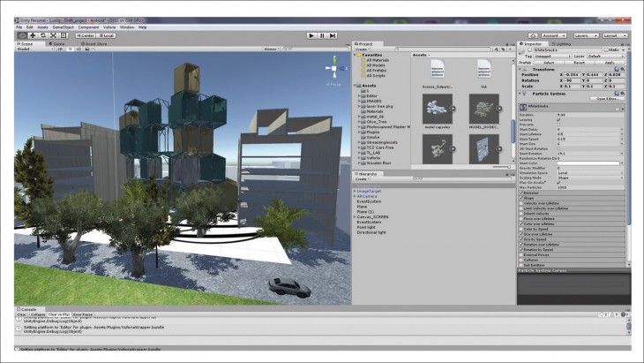The height and width of the screenshot is (363, 644).
Task: Toggle the Center pivot button
Action: pos(86,35)
